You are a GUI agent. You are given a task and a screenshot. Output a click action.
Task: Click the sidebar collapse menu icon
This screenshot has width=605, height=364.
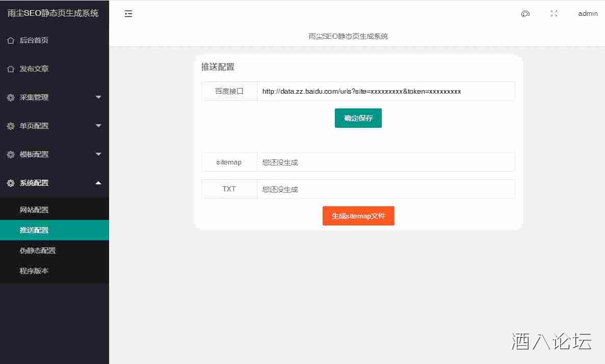(128, 14)
